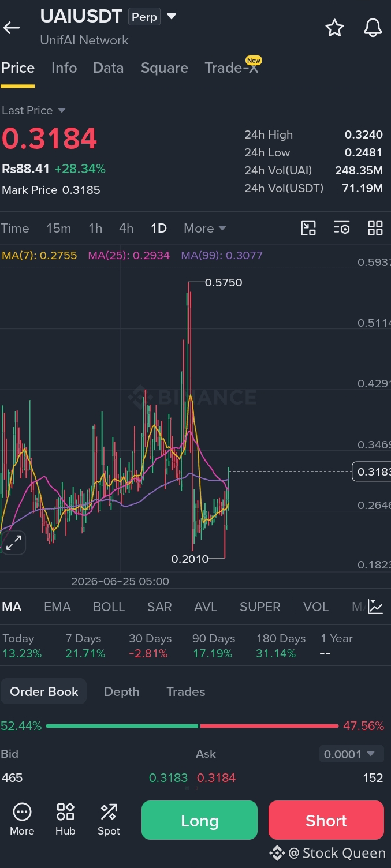Tap the MA(7) value label
391x868 pixels.
click(x=39, y=255)
